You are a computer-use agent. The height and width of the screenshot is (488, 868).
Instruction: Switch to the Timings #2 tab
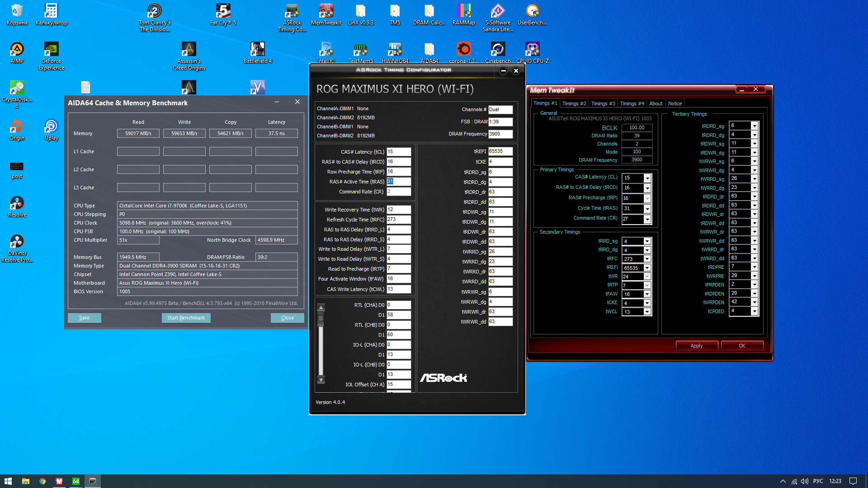pyautogui.click(x=574, y=103)
